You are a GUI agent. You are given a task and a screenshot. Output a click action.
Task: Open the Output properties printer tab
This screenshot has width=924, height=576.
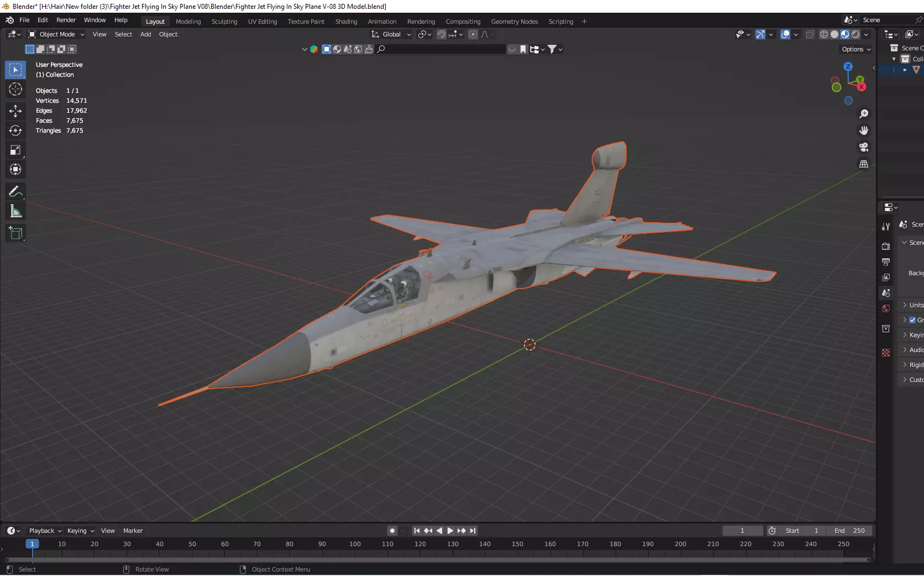[886, 261]
